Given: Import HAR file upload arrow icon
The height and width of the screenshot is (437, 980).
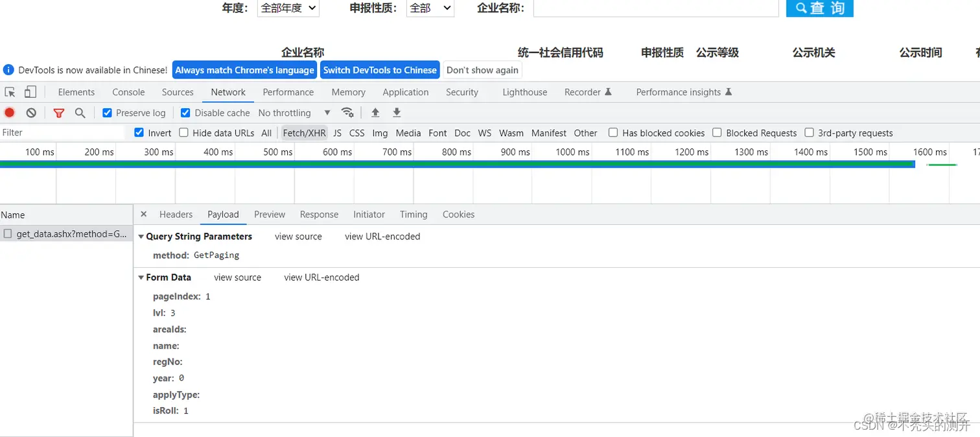Looking at the screenshot, I should (375, 113).
